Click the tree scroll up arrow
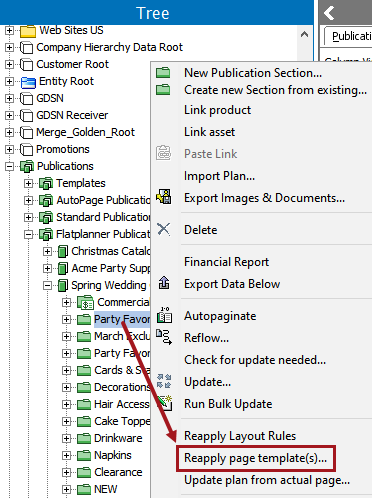 [304, 34]
